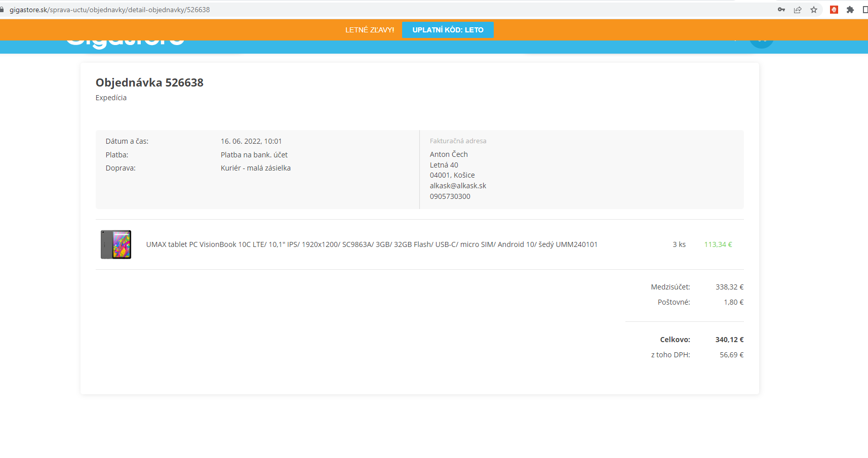
Task: Click the LETNÉ ZĽAVY! banner text
Action: [x=370, y=30]
